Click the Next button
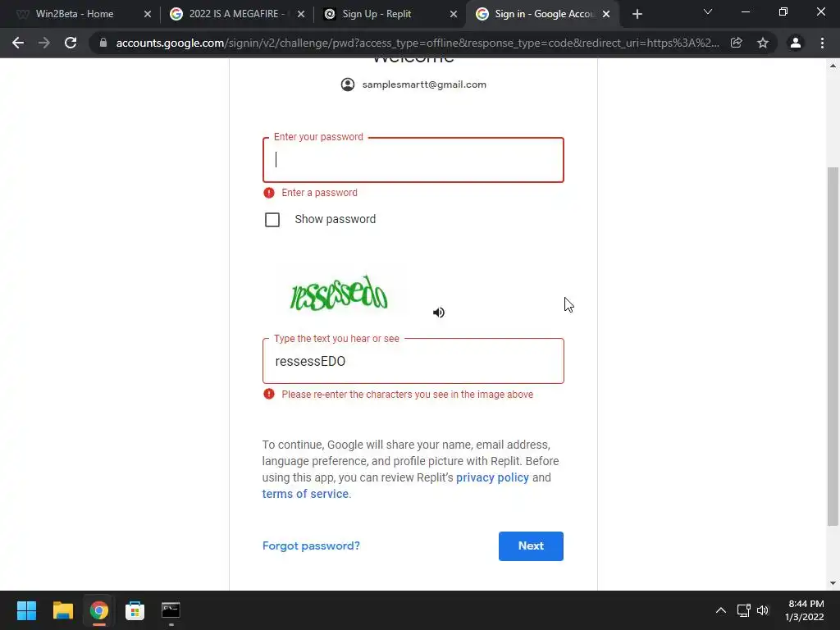 pyautogui.click(x=531, y=546)
